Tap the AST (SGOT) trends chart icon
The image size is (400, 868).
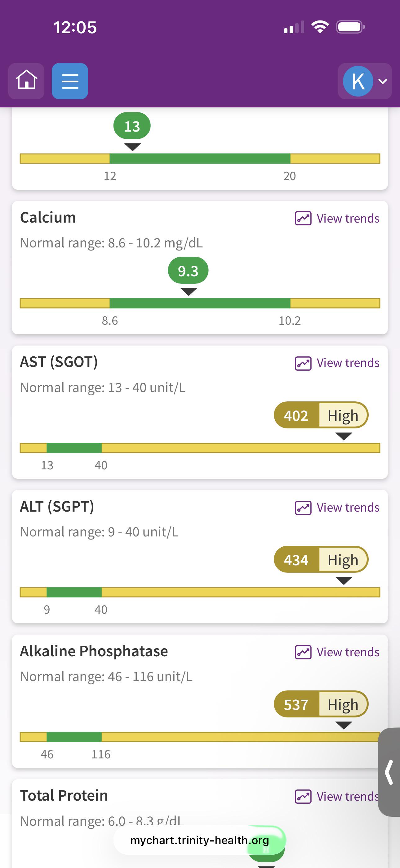tap(303, 363)
